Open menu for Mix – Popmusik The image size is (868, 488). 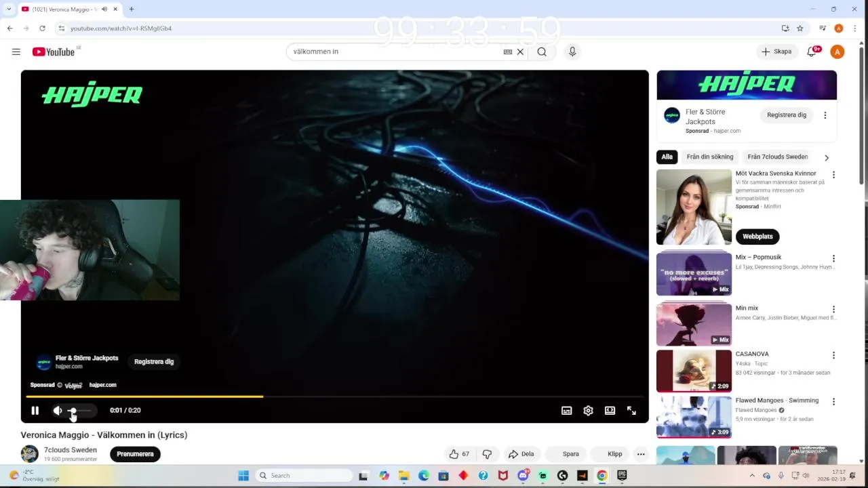click(833, 258)
